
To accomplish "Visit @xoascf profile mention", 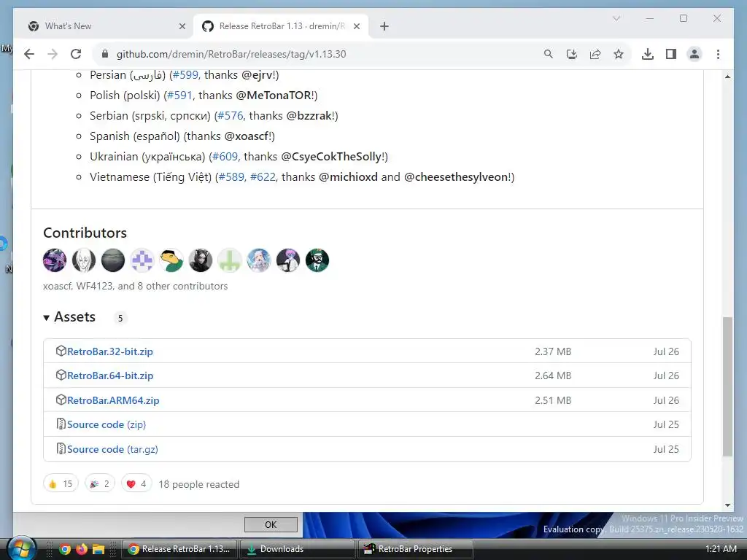I will pos(247,136).
